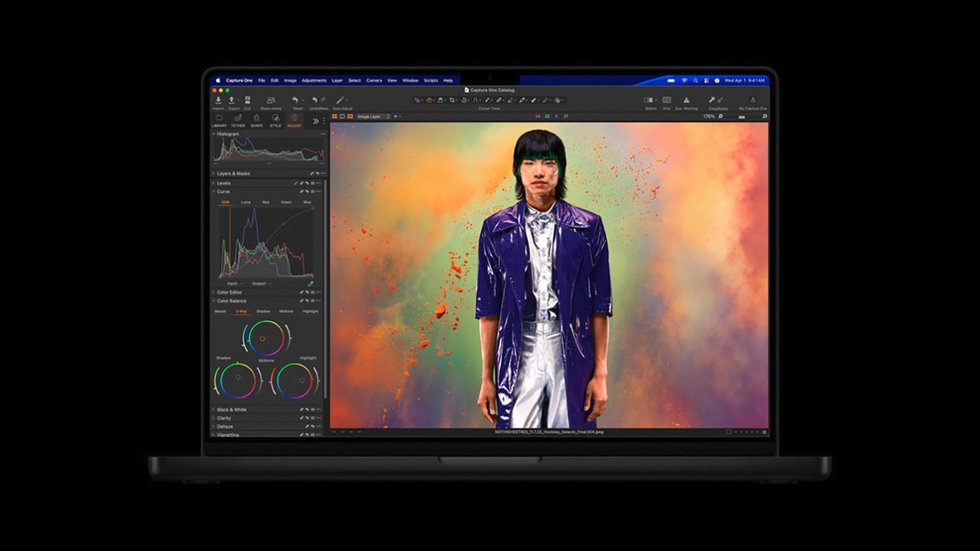This screenshot has width=980, height=551.
Task: Open the Image Layer dropdown
Action: [372, 116]
